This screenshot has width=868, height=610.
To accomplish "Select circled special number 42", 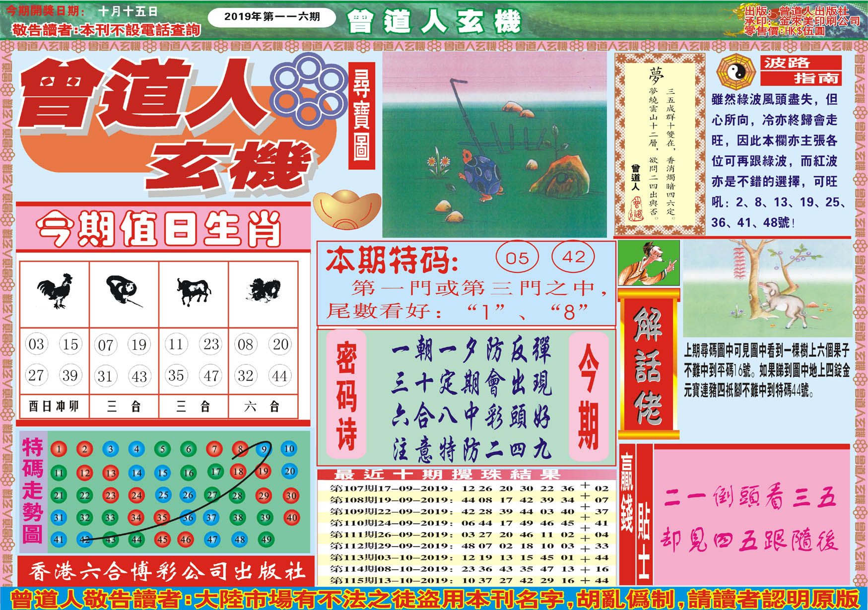I will [x=573, y=257].
